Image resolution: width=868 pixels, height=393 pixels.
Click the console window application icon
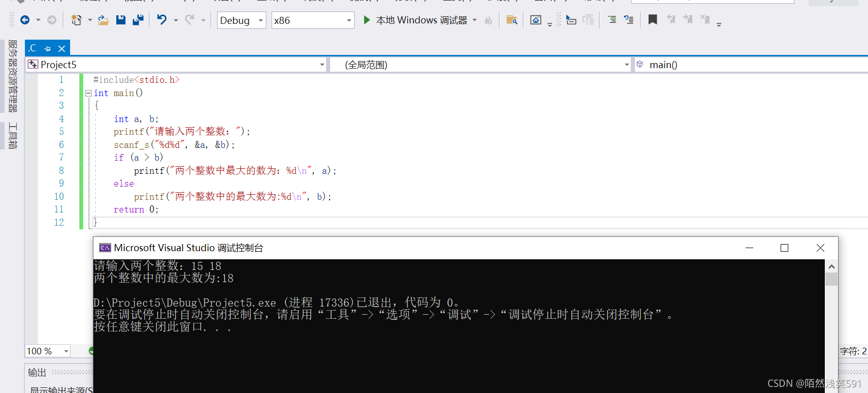point(105,248)
